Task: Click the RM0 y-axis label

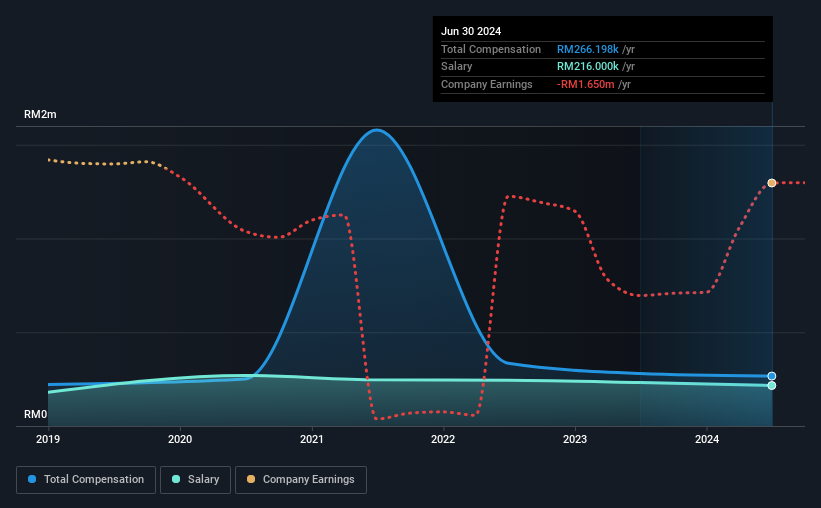Action: 36,414
